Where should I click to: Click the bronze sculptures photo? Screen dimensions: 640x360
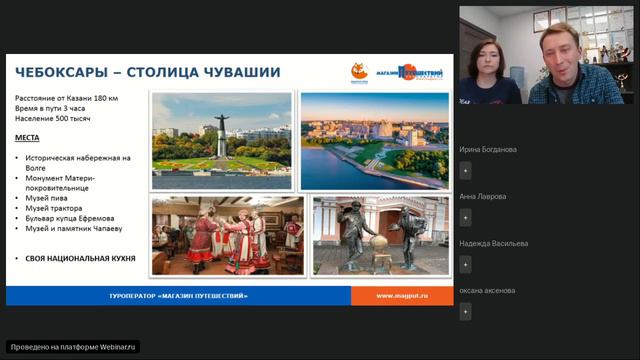tap(381, 236)
